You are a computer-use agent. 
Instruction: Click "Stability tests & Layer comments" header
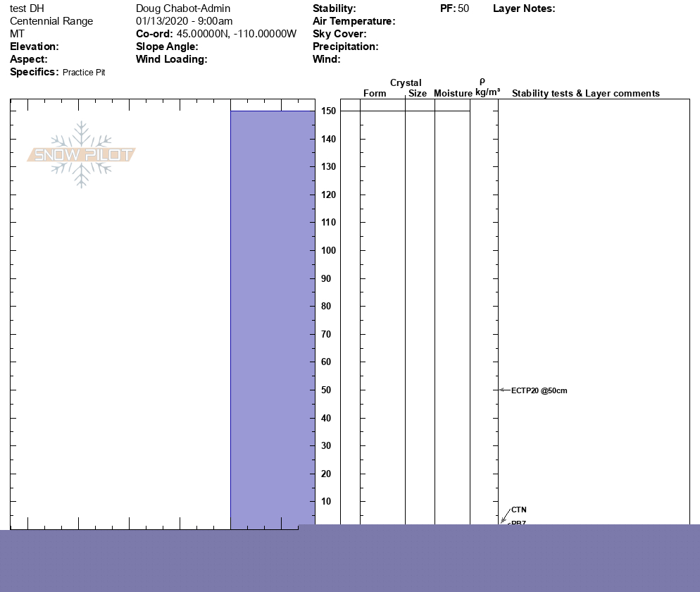[x=586, y=93]
